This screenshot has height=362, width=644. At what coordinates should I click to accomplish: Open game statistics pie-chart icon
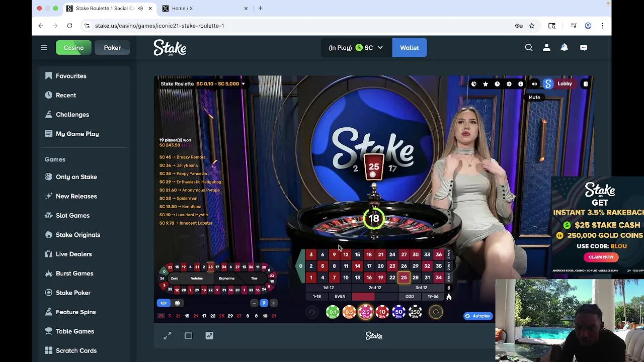pyautogui.click(x=474, y=84)
